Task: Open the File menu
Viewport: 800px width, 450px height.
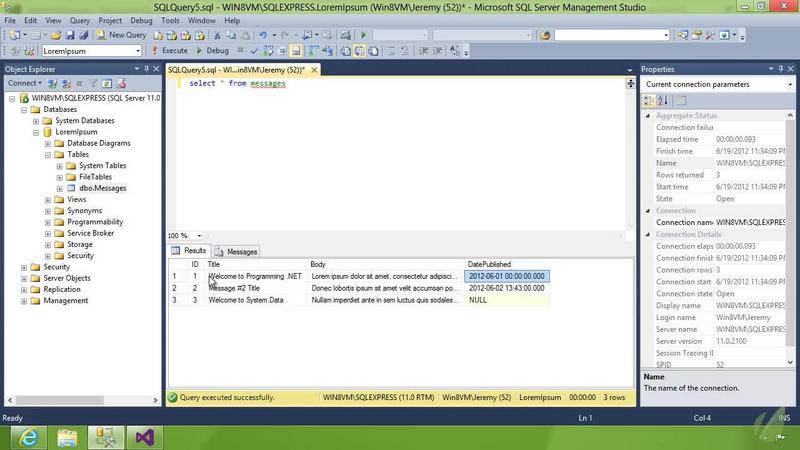Action: point(10,20)
